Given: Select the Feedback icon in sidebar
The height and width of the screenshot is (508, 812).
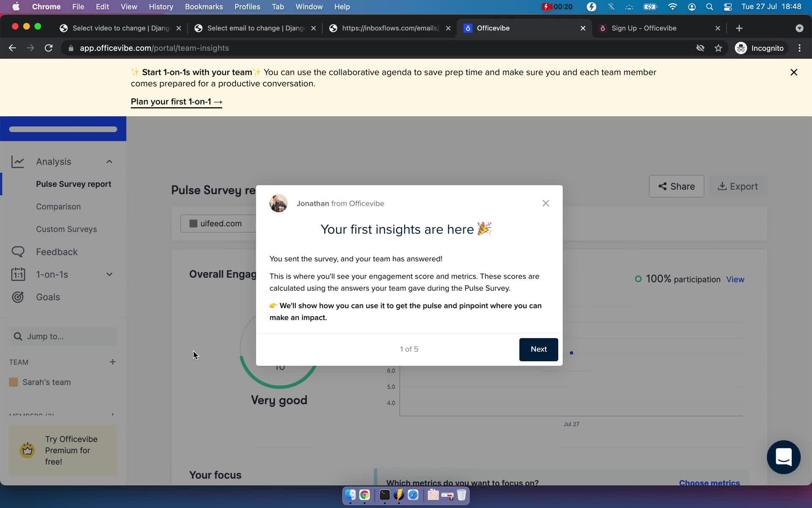Looking at the screenshot, I should [17, 251].
